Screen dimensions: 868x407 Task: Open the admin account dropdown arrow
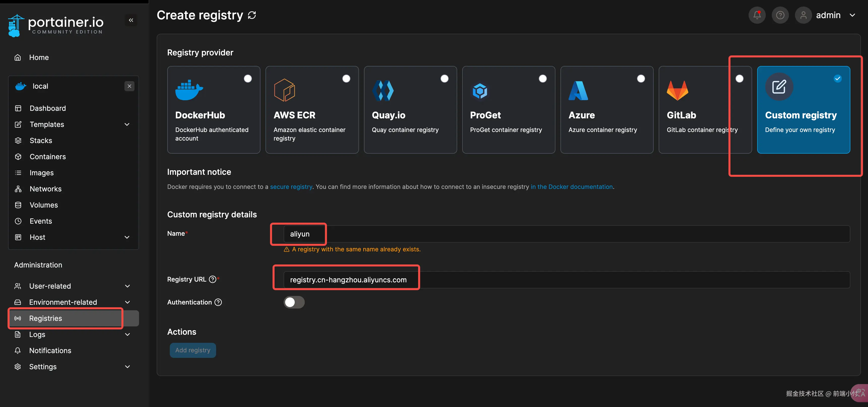(x=852, y=15)
